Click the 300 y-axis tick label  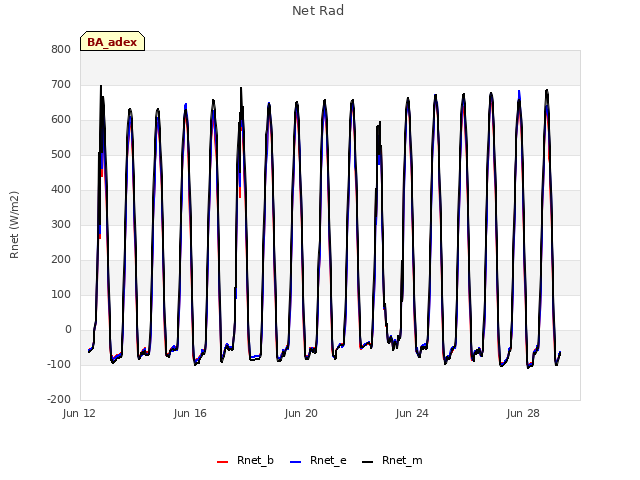[x=61, y=225]
